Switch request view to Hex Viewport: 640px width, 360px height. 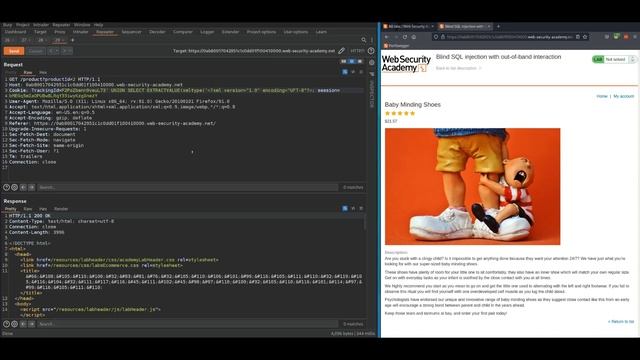pyautogui.click(x=43, y=72)
